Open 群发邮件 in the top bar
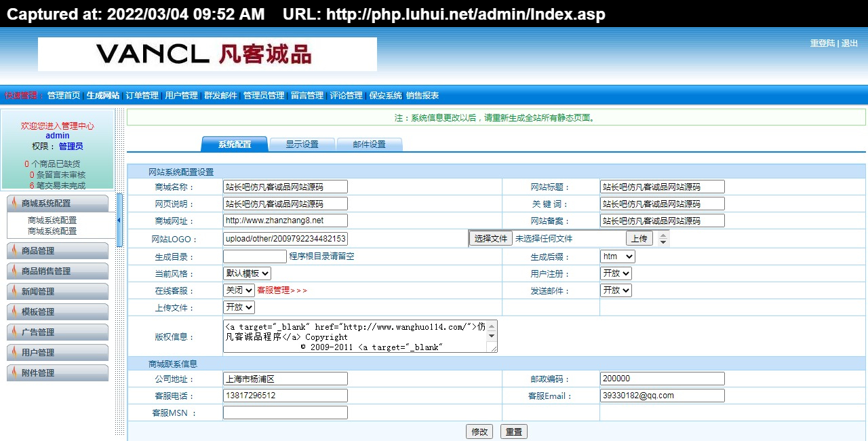 (x=220, y=96)
